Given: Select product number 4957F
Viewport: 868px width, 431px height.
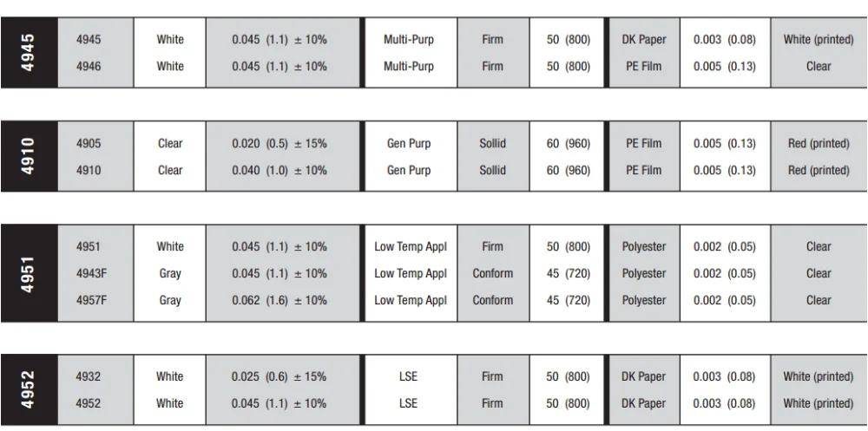Looking at the screenshot, I should point(92,300).
